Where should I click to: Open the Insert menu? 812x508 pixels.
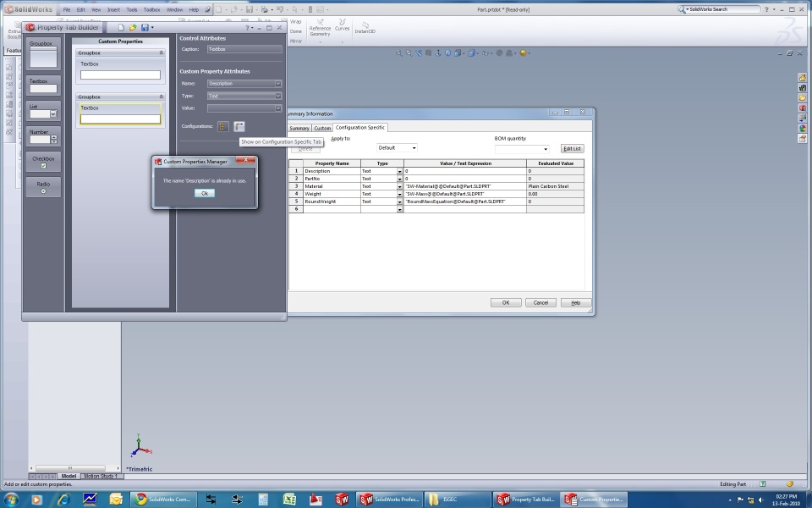point(113,9)
